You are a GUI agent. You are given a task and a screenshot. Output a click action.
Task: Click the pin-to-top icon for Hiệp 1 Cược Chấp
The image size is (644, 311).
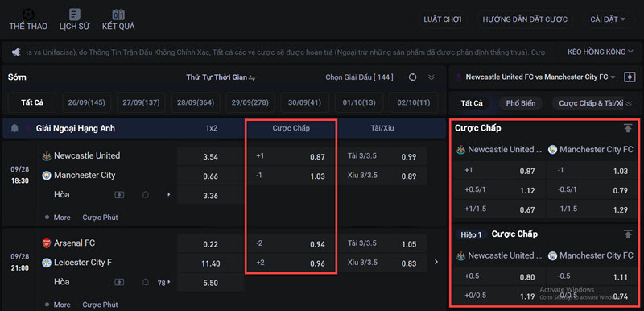coord(628,234)
